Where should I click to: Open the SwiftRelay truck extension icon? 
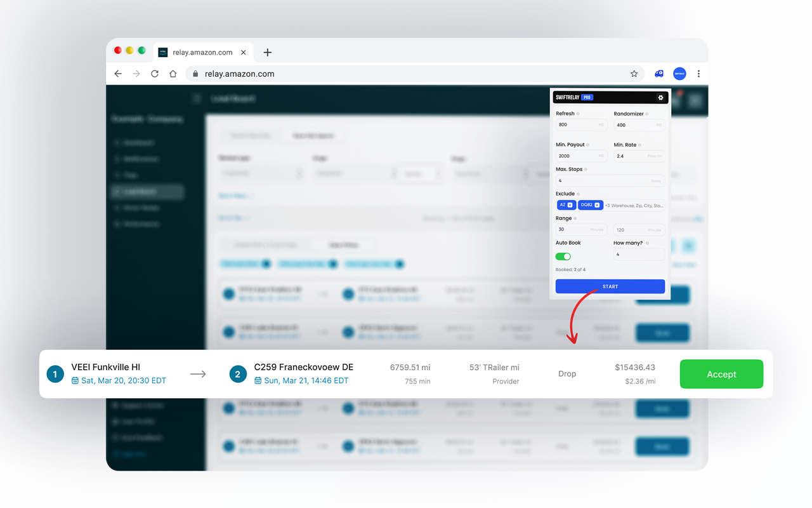(x=659, y=74)
